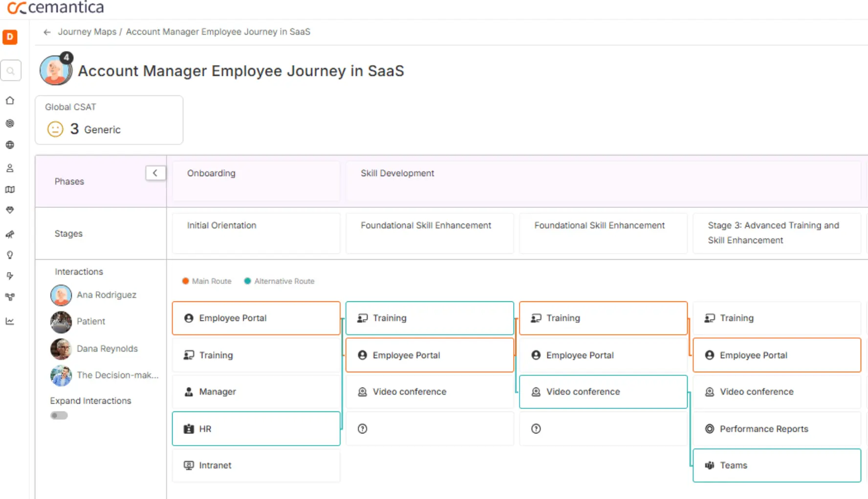The image size is (868, 499).
Task: Open the lightbulb icon in sidebar
Action: click(10, 255)
